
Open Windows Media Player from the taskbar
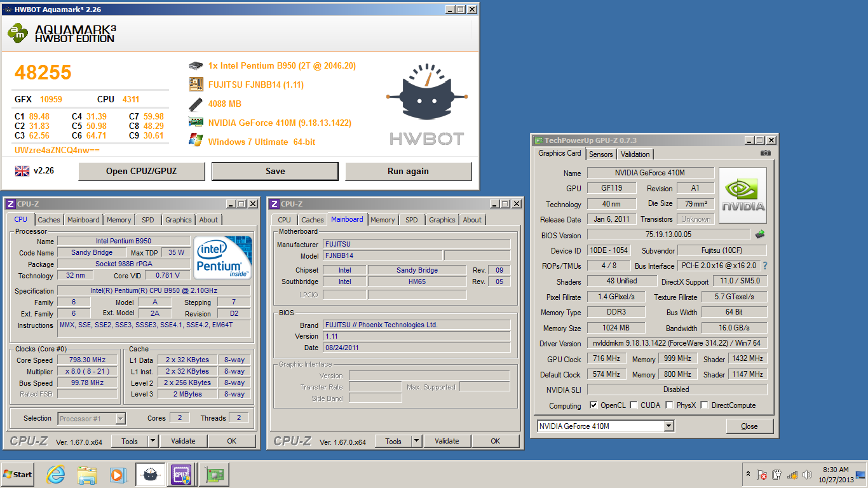point(118,475)
